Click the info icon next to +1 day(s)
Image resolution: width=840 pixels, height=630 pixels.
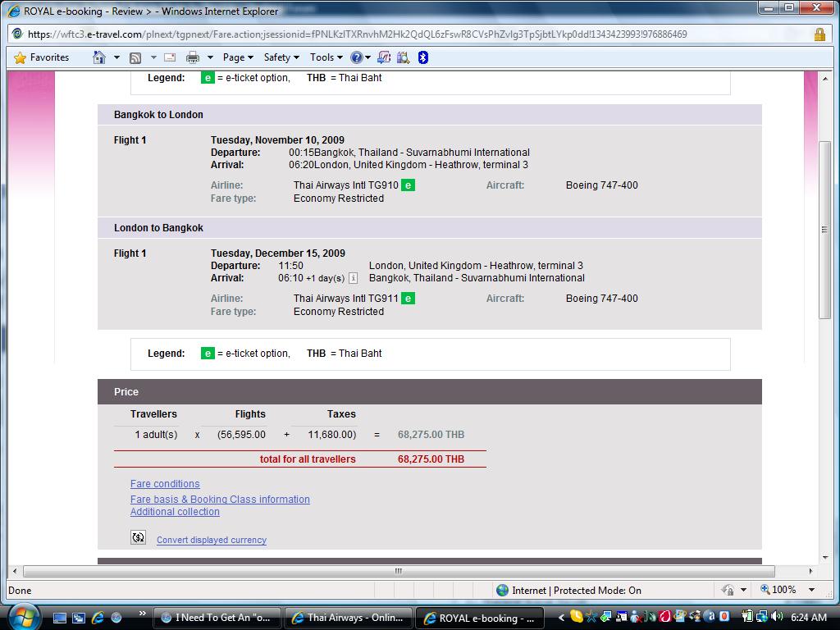coord(353,278)
